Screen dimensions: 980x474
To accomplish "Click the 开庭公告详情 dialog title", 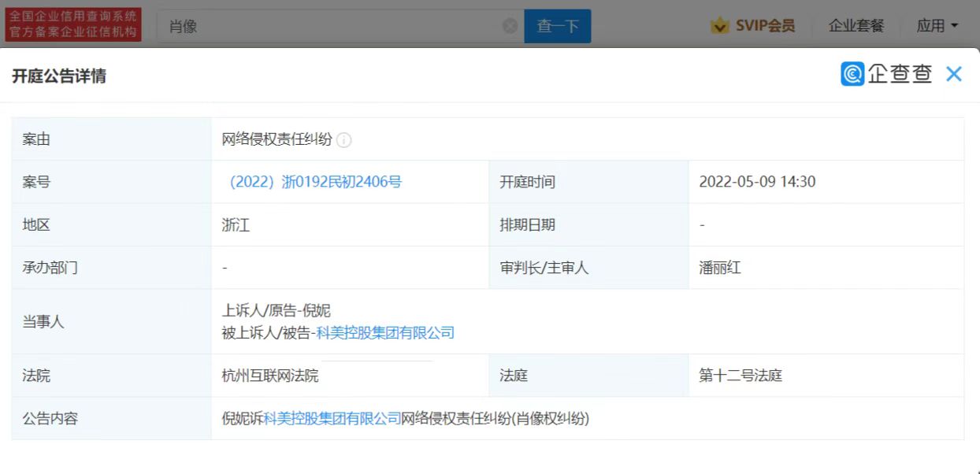I will (x=59, y=76).
